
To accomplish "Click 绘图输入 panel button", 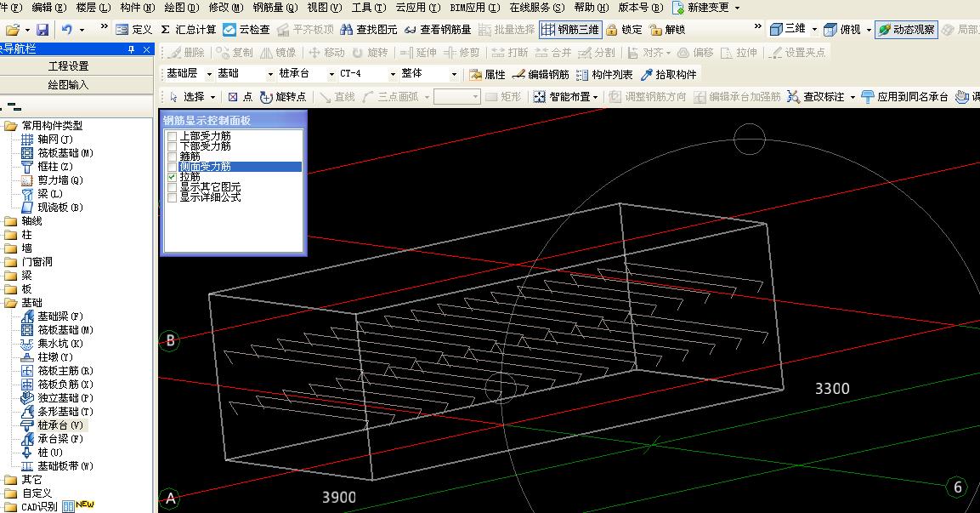I will pyautogui.click(x=69, y=84).
